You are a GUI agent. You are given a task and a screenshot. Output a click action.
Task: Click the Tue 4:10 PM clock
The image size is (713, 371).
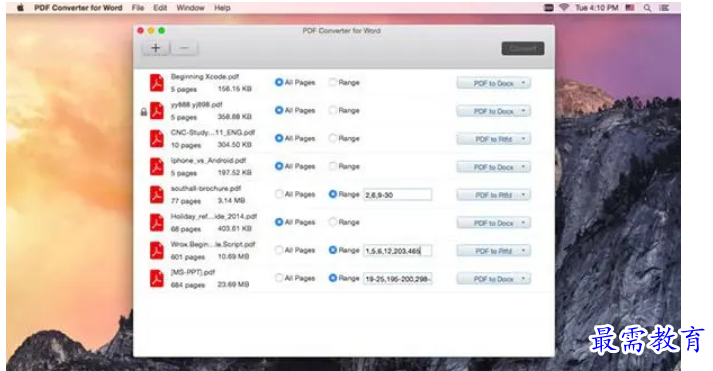tap(597, 8)
